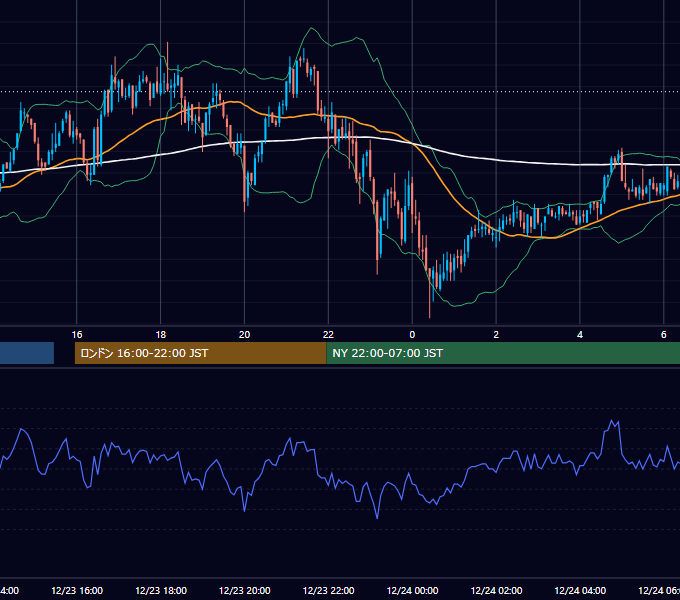Viewport: 680px width, 600px height.
Task: Click hour label 4 on price chart axis
Action: 580,335
